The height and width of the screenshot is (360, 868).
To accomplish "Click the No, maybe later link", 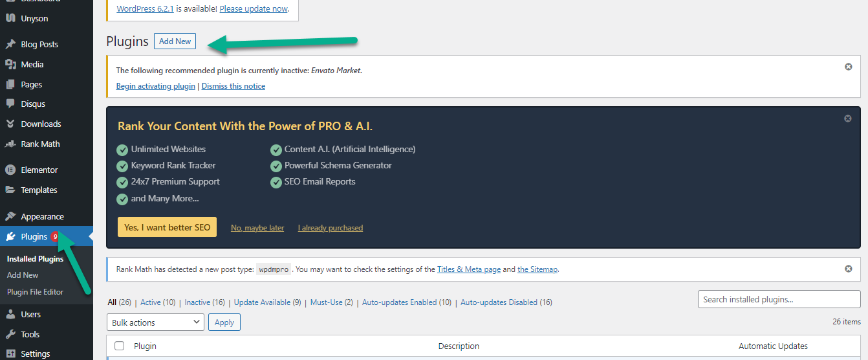I will [x=257, y=228].
